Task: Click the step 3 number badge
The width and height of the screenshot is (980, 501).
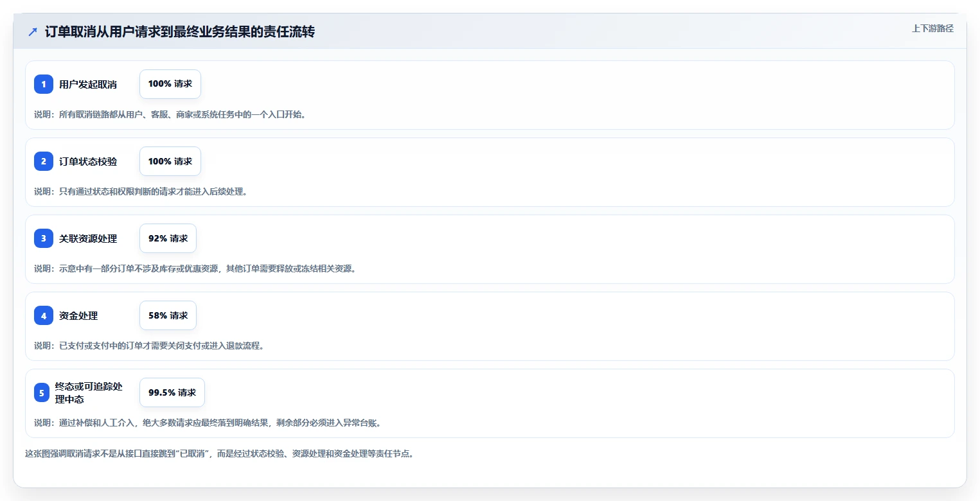Action: coord(44,238)
